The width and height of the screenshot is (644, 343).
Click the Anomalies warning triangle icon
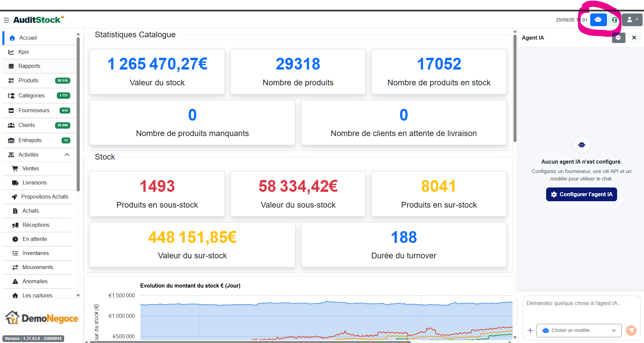point(15,282)
